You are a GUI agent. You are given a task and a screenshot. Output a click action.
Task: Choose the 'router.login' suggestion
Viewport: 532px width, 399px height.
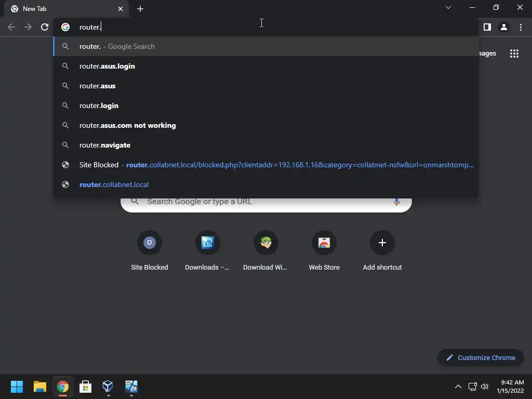[x=266, y=105]
